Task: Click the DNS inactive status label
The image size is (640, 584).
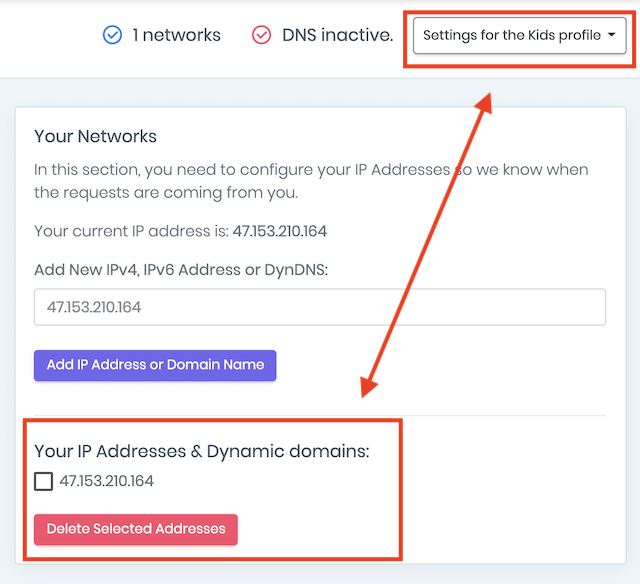Action: (338, 35)
